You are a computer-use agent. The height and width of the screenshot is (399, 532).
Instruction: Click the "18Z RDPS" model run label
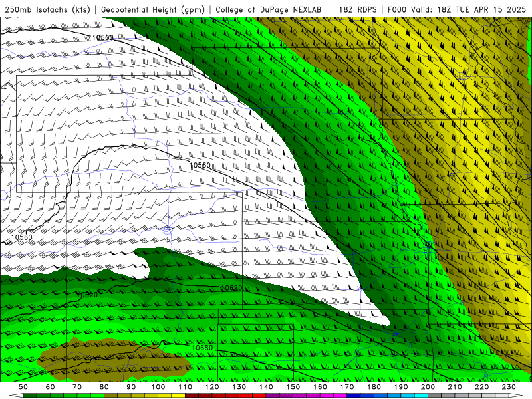[358, 9]
